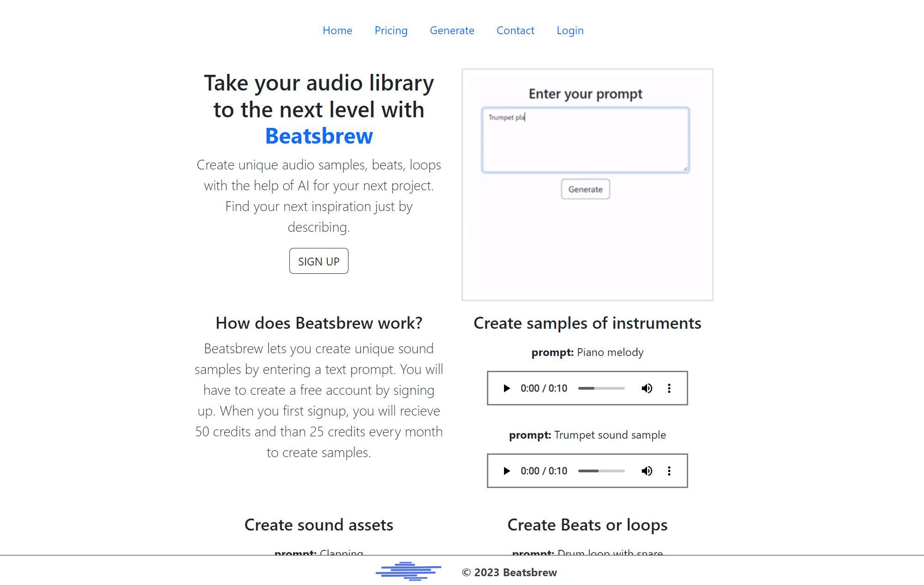Viewport: 924px width, 585px height.
Task: Click the play button on Trumpet sound sample
Action: (506, 470)
